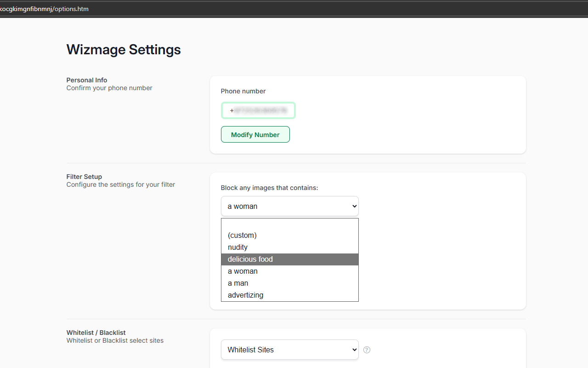
Task: Open the 'a woman' filter dropdown
Action: click(x=290, y=206)
